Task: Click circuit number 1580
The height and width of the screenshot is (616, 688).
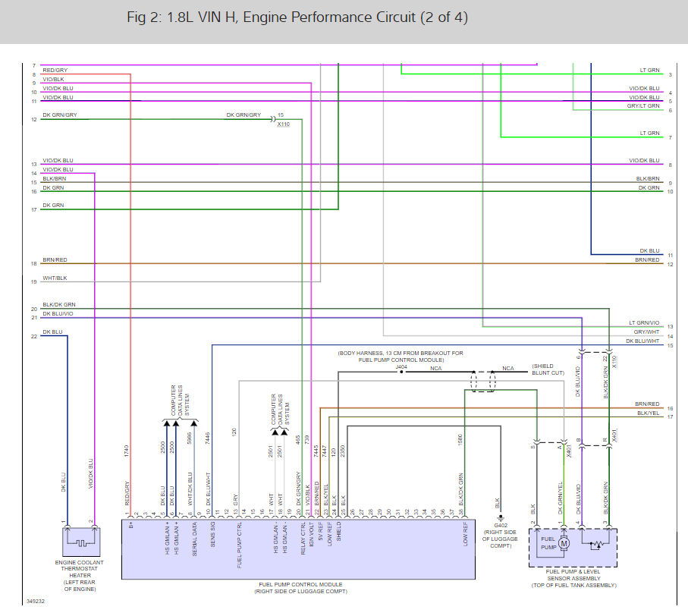Action: (x=460, y=440)
